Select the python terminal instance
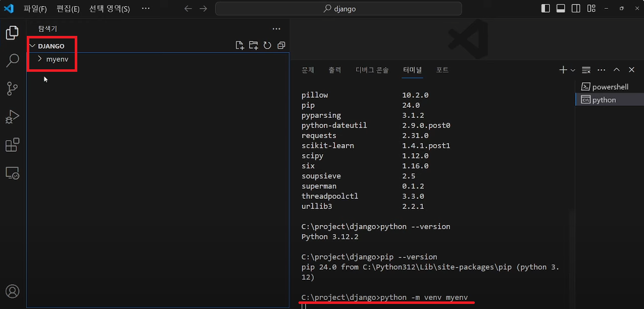The image size is (644, 309). (x=610, y=100)
